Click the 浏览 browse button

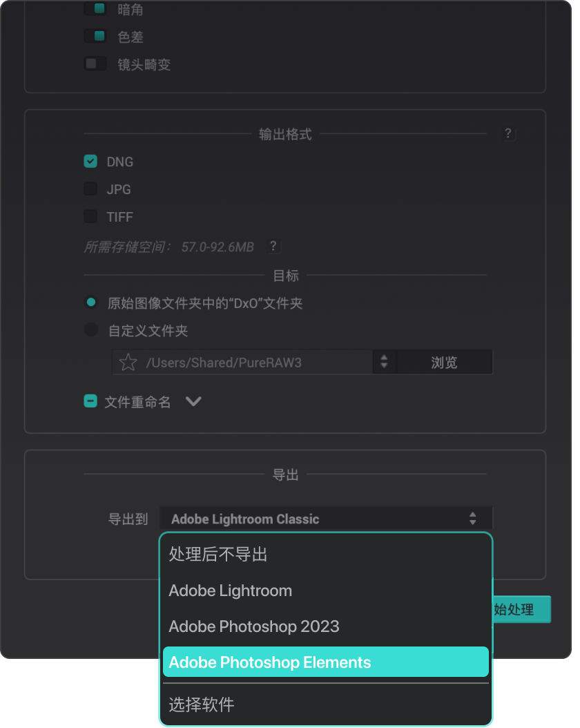[444, 362]
